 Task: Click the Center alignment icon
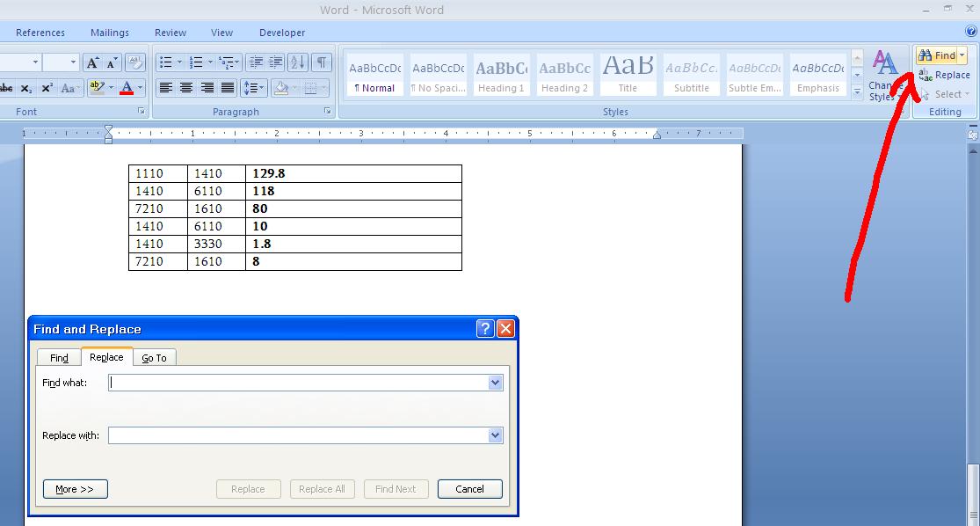[x=186, y=88]
